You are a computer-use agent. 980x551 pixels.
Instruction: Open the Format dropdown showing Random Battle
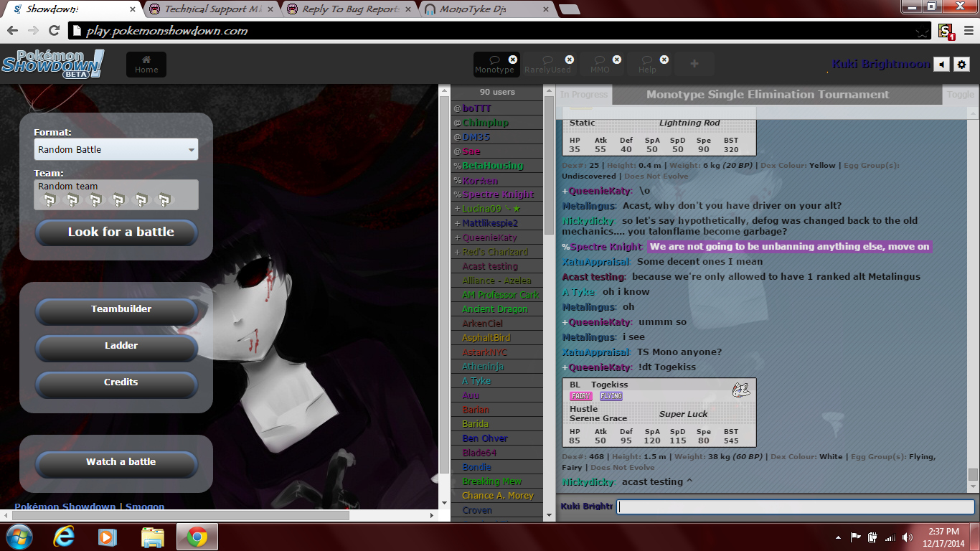pyautogui.click(x=116, y=149)
